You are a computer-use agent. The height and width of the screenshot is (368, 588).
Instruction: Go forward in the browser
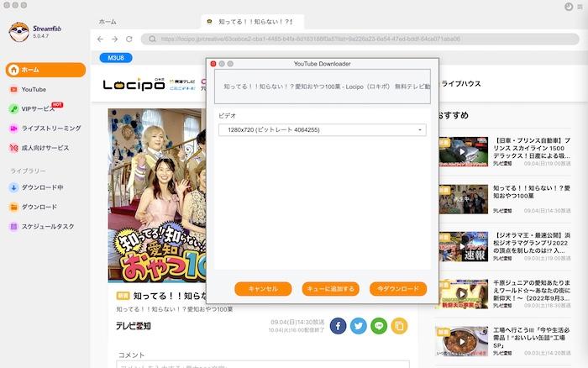[115, 39]
